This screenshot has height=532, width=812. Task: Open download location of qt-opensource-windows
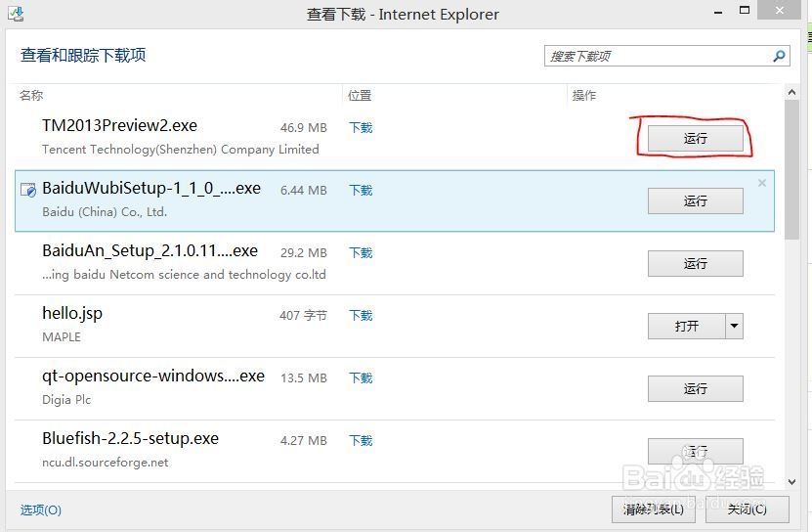pyautogui.click(x=361, y=378)
